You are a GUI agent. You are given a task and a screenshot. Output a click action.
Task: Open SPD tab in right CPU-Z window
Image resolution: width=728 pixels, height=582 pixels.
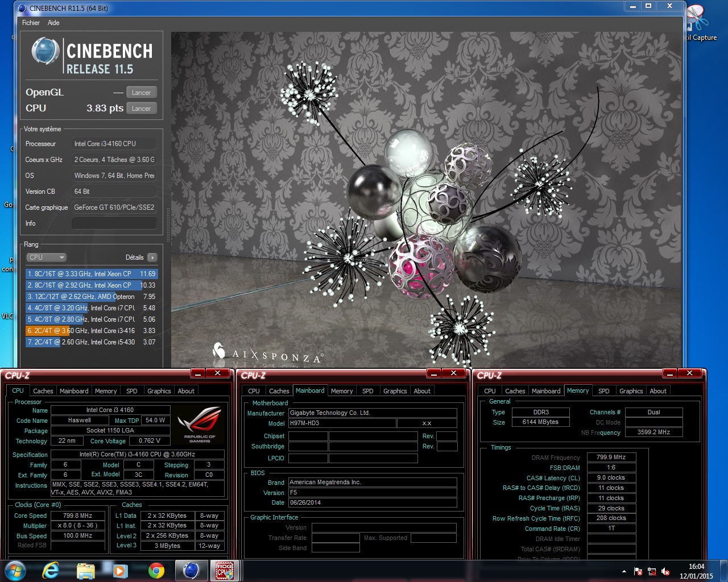604,391
